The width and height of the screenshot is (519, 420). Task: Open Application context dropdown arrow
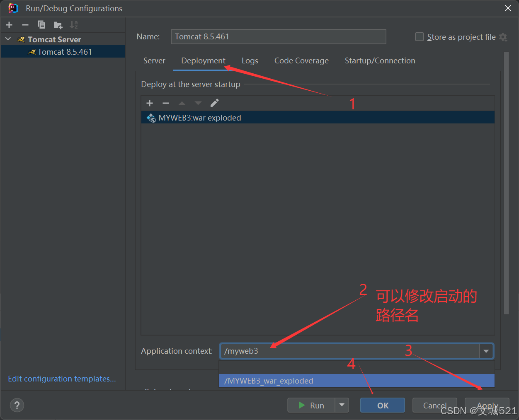[486, 351]
